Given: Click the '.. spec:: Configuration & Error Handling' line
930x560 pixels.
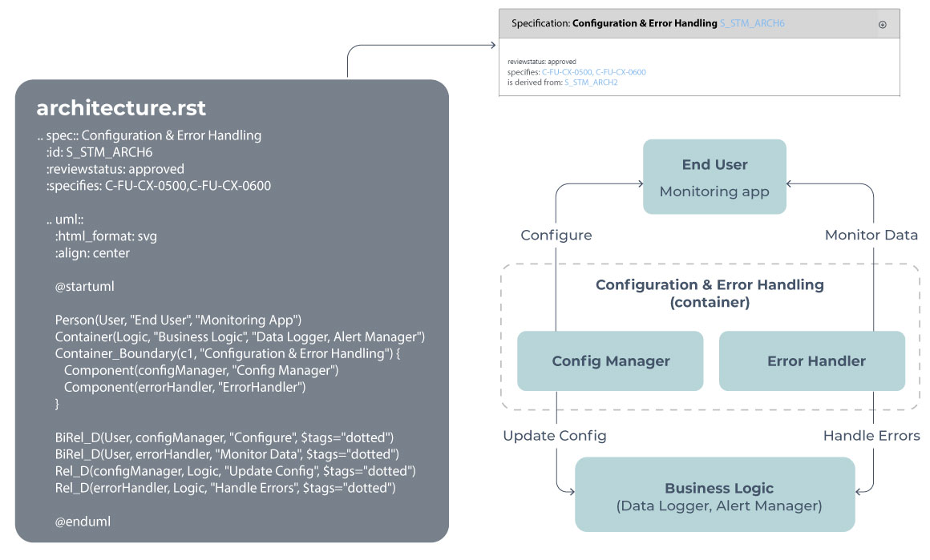Looking at the screenshot, I should point(149,135).
